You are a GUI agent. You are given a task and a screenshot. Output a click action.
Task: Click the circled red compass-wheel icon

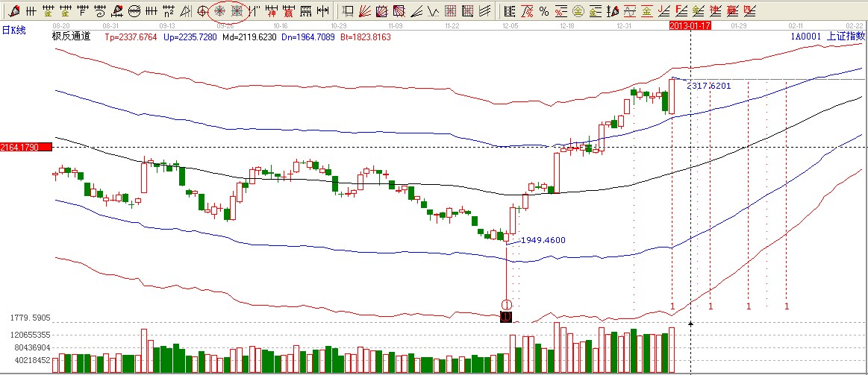pos(220,11)
